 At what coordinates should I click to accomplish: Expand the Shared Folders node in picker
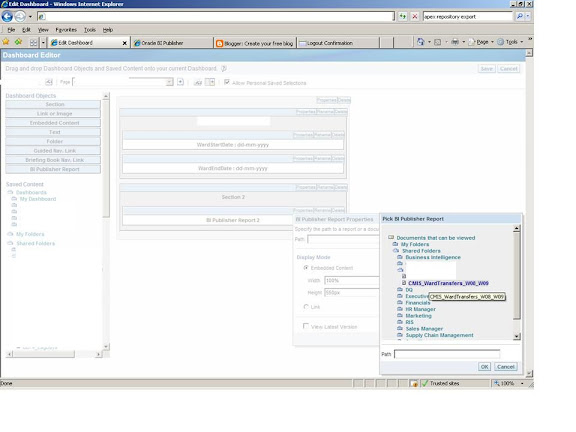[396, 251]
